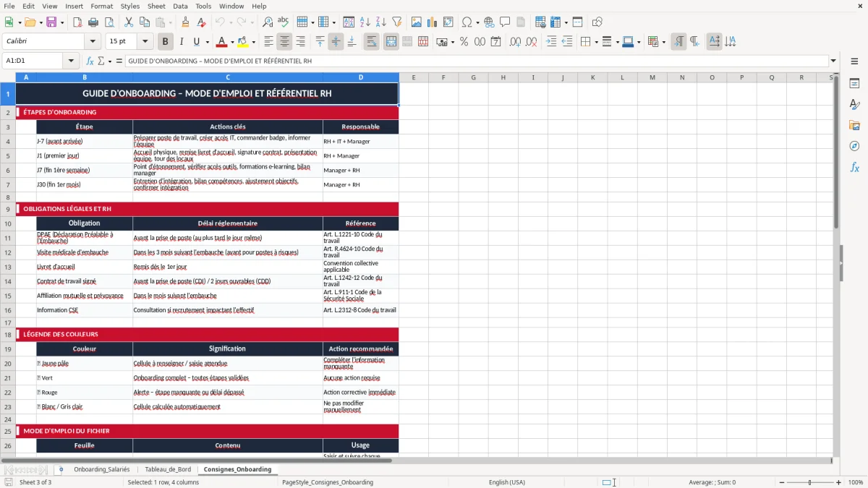Insert a Pivot Table icon
Viewport: 868px width, 488px height.
tap(448, 22)
